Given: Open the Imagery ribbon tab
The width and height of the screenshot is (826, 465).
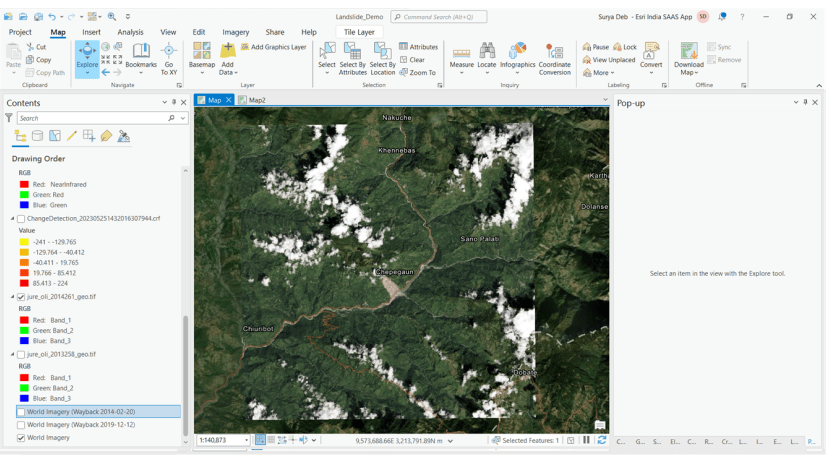Looking at the screenshot, I should (235, 32).
